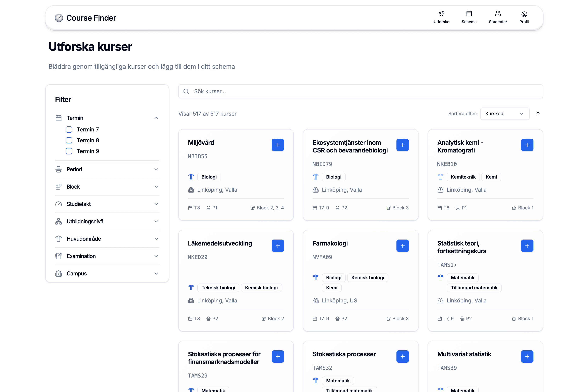Image resolution: width=586 pixels, height=392 pixels.
Task: Click the Course Finder compass logo
Action: tap(59, 18)
